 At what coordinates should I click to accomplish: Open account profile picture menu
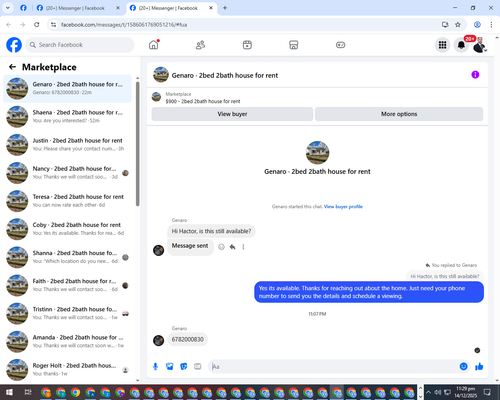pos(479,45)
